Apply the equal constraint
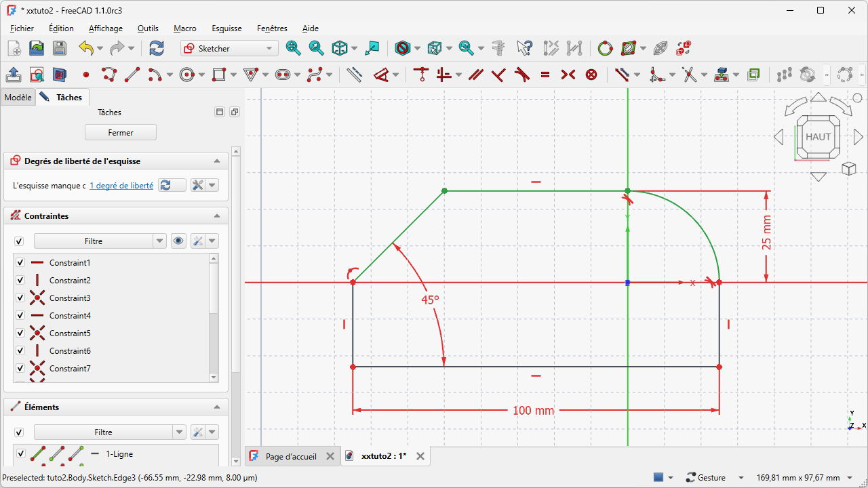 [545, 75]
